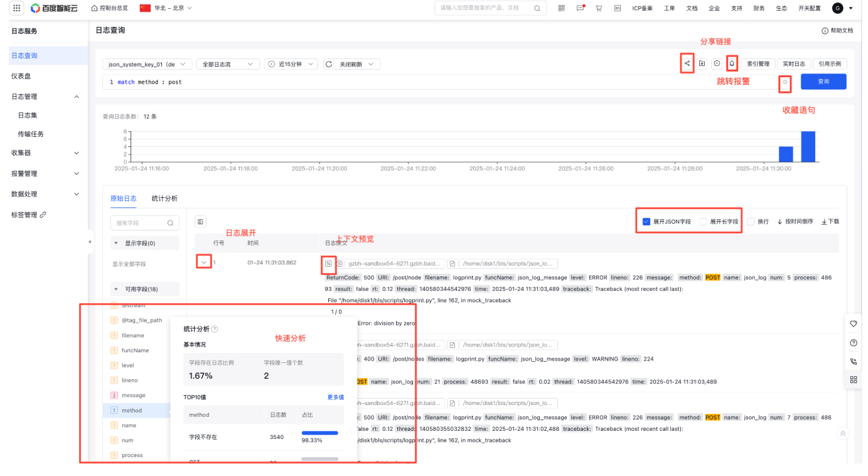This screenshot has width=868, height=476.
Task: Open the QR code icon in top bar
Action: tap(561, 8)
